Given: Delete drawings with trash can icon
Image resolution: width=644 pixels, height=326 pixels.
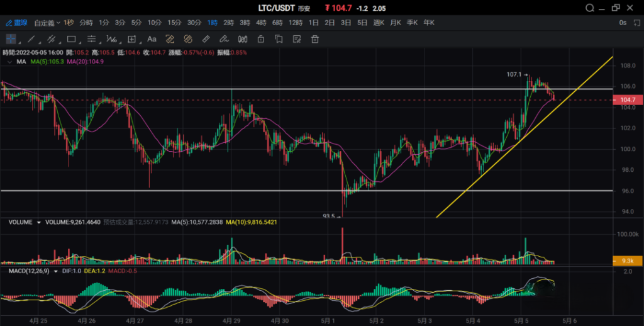Looking at the screenshot, I should click(315, 39).
